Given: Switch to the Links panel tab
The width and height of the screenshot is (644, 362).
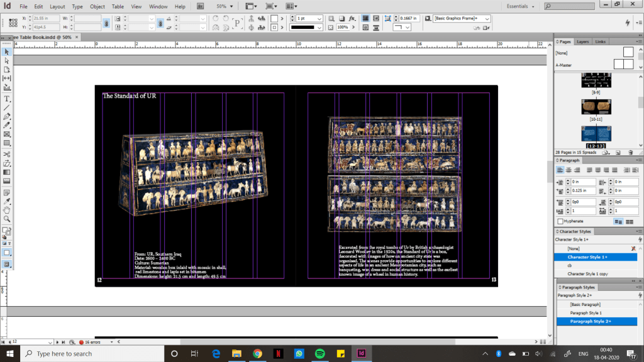Looking at the screenshot, I should (x=600, y=41).
